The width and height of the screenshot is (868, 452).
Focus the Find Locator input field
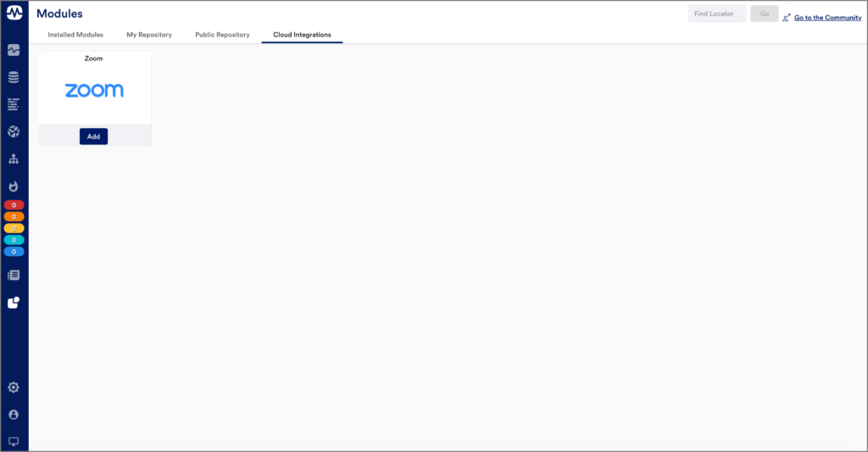coord(717,14)
